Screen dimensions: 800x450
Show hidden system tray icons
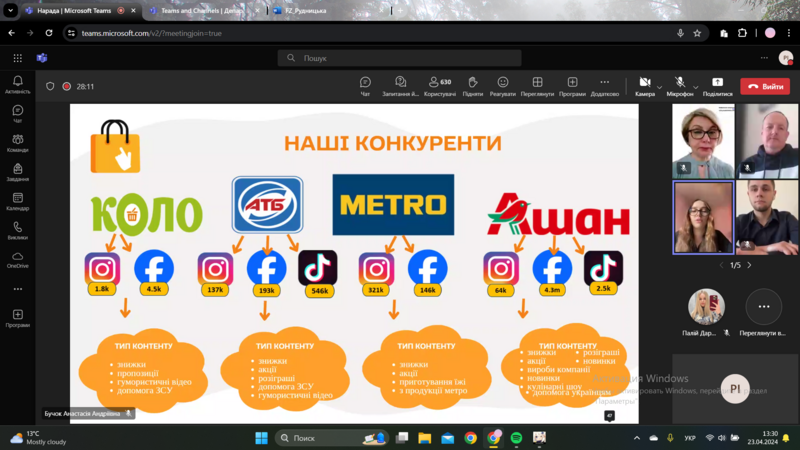637,438
